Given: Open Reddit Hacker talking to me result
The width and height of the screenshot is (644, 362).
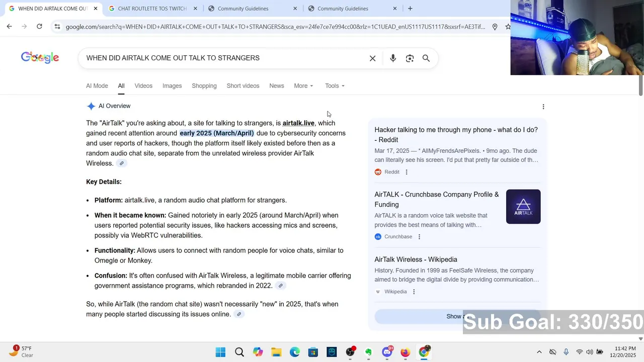Looking at the screenshot, I should [x=456, y=135].
